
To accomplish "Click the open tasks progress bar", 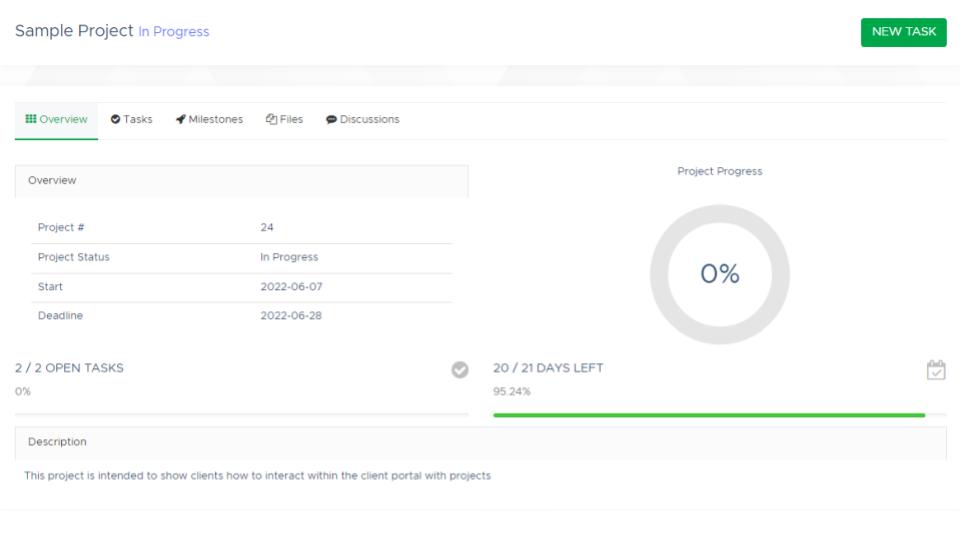I will coord(242,415).
